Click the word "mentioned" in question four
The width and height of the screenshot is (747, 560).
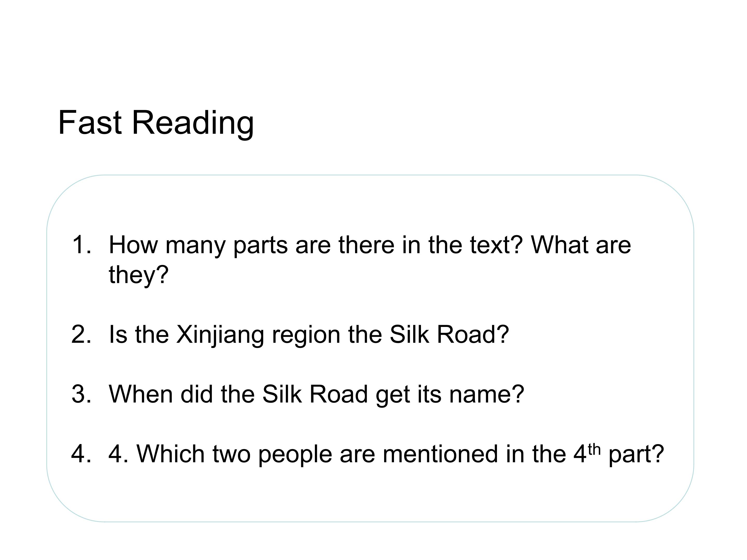tap(440, 454)
